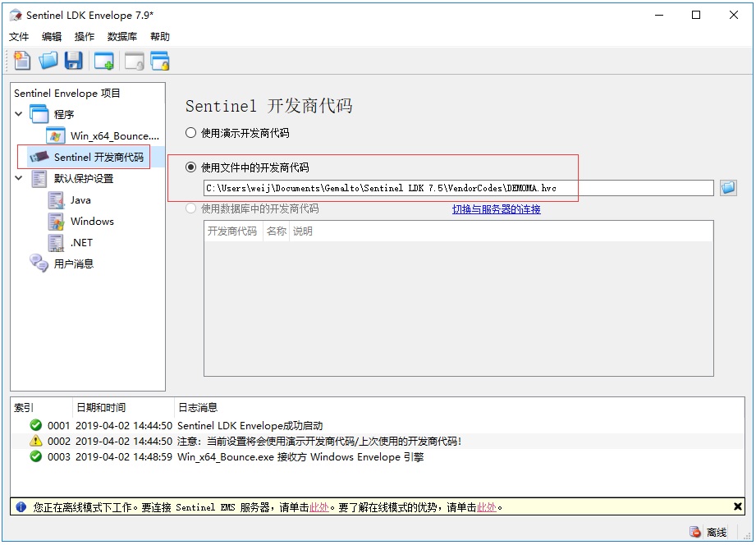Click first '此处' link to connect EMS
The width and height of the screenshot is (756, 545).
pyautogui.click(x=319, y=507)
